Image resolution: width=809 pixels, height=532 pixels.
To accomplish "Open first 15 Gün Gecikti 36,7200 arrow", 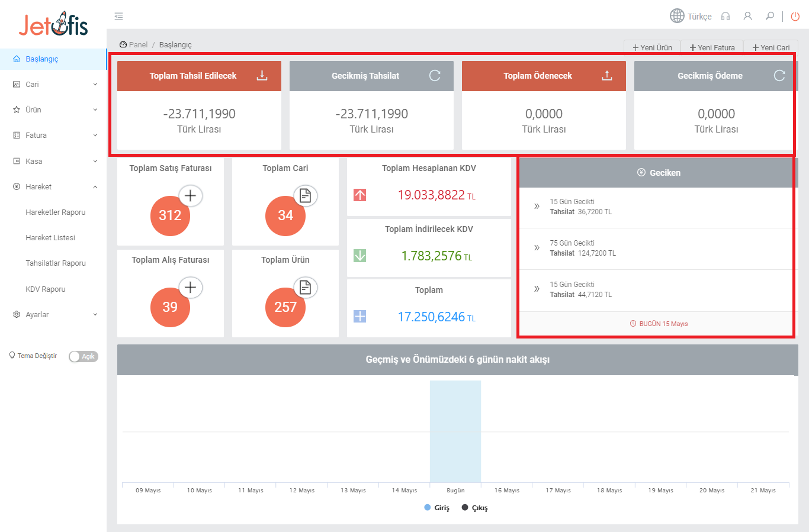I will 537,207.
